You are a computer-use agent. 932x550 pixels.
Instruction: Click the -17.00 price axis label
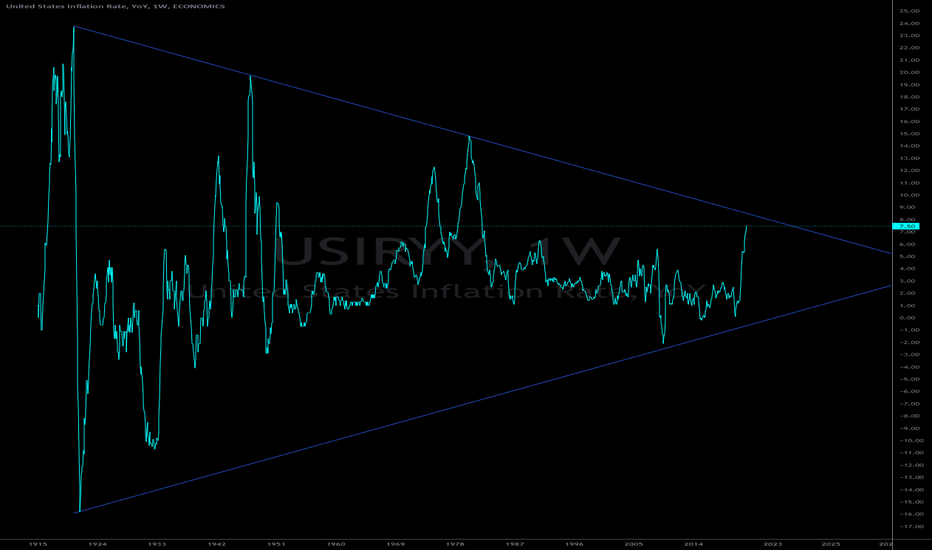[x=910, y=527]
